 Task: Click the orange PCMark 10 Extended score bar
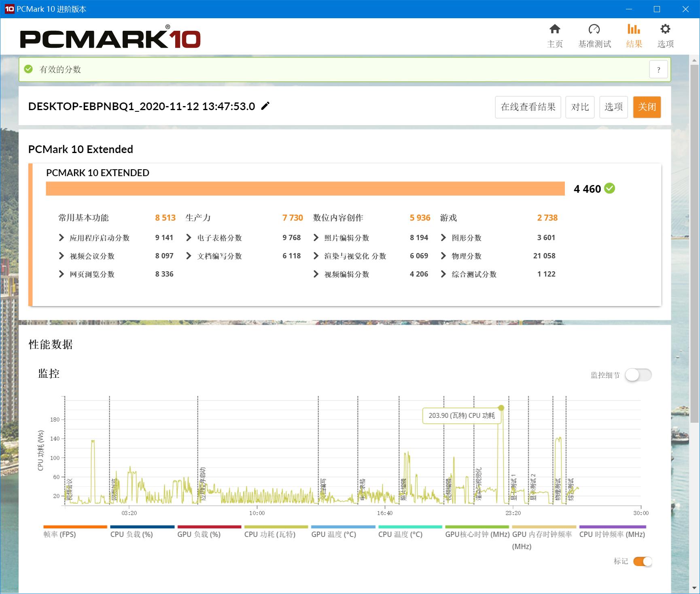305,189
